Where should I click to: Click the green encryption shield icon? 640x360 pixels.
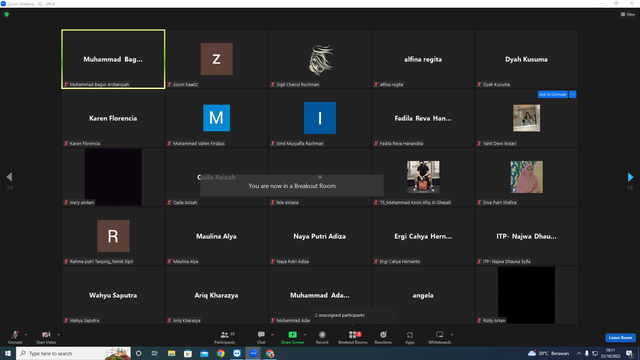[7, 14]
